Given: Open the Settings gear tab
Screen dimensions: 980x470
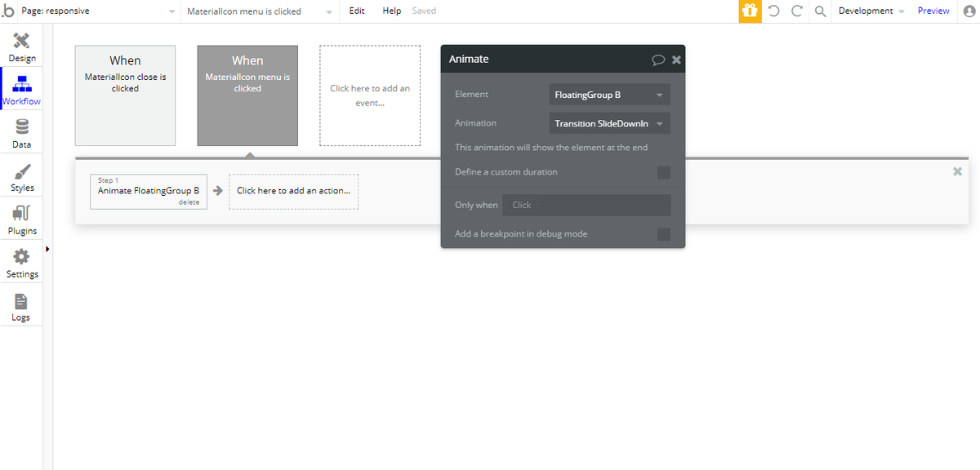Looking at the screenshot, I should (x=22, y=257).
